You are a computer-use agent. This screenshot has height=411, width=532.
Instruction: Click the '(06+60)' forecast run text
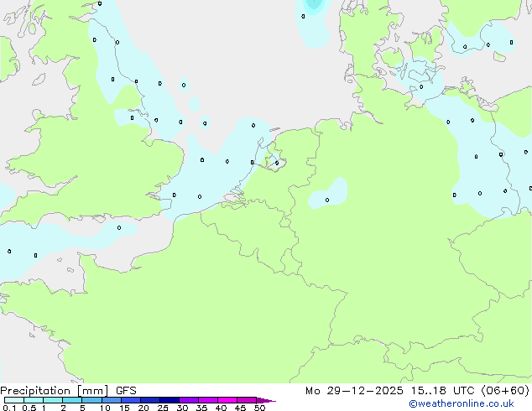tap(505, 391)
